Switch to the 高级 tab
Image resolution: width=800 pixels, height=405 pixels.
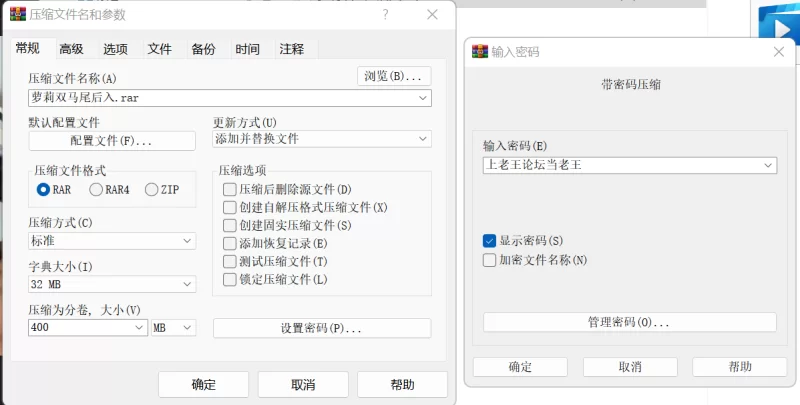coord(71,49)
